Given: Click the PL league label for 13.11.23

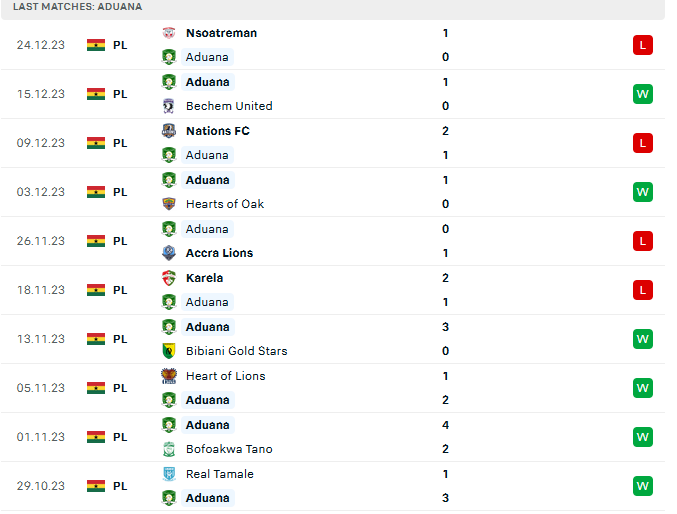Looking at the screenshot, I should [x=120, y=339].
